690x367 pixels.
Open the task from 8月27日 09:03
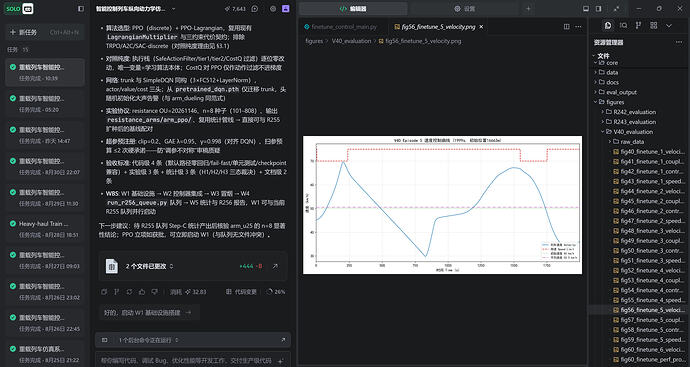click(45, 261)
